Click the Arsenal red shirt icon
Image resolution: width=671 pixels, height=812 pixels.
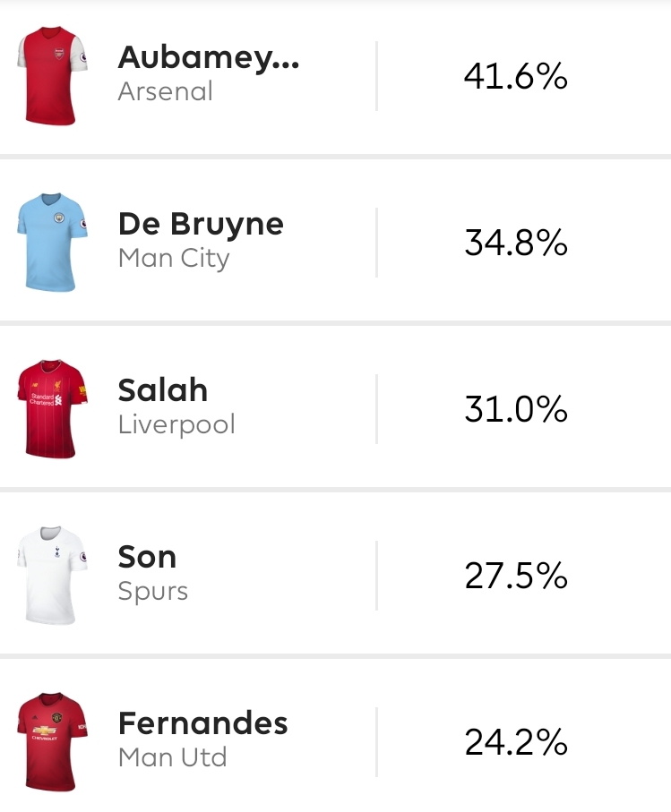pos(52,75)
